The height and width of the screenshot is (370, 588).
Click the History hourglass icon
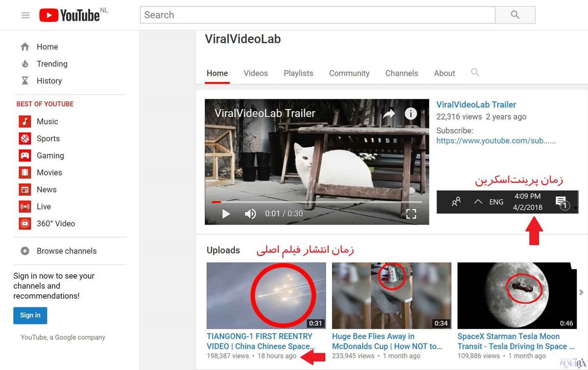point(25,81)
